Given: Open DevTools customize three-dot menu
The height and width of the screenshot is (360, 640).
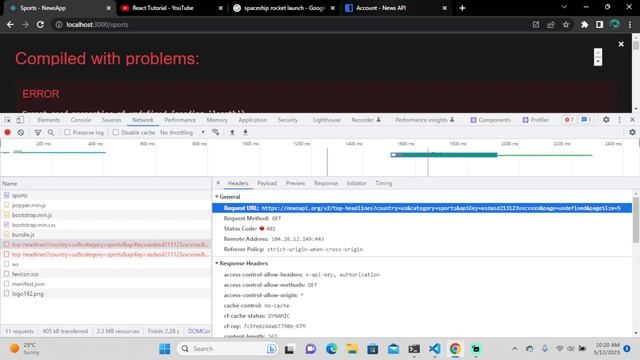Looking at the screenshot, I should (x=620, y=120).
